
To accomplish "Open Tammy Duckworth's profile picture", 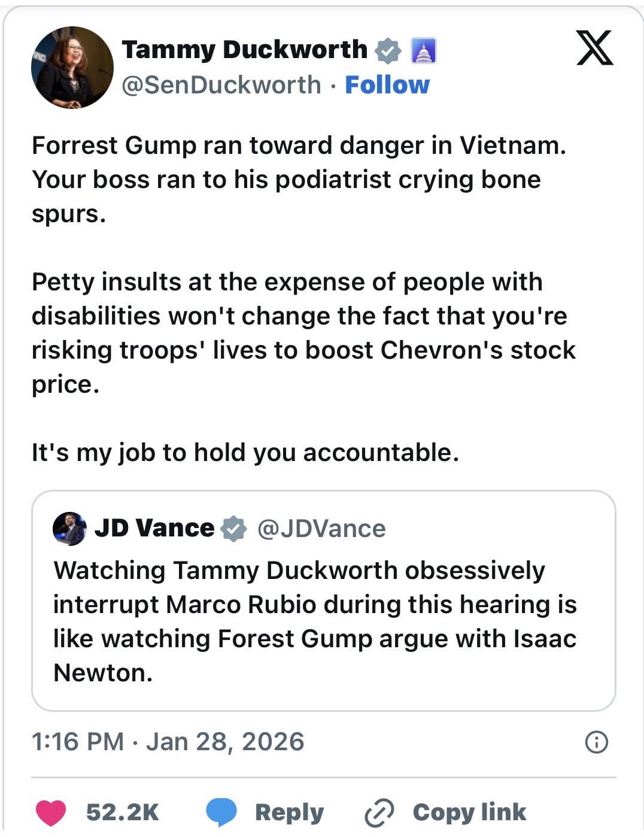I will coord(72,68).
